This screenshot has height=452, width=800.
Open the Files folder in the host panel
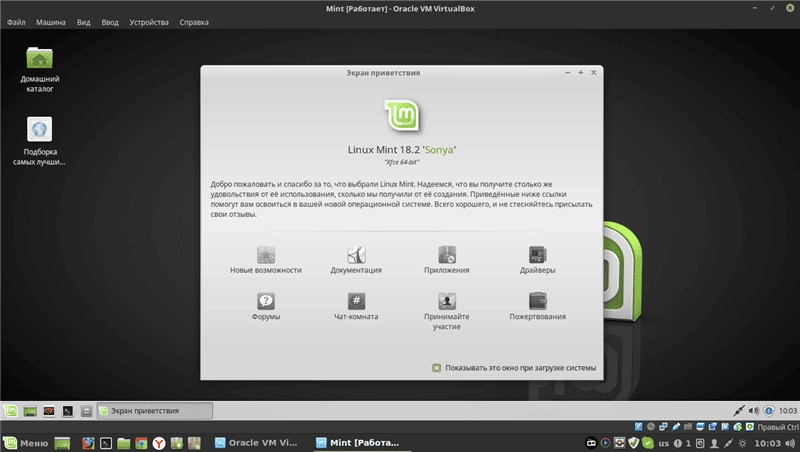[123, 443]
